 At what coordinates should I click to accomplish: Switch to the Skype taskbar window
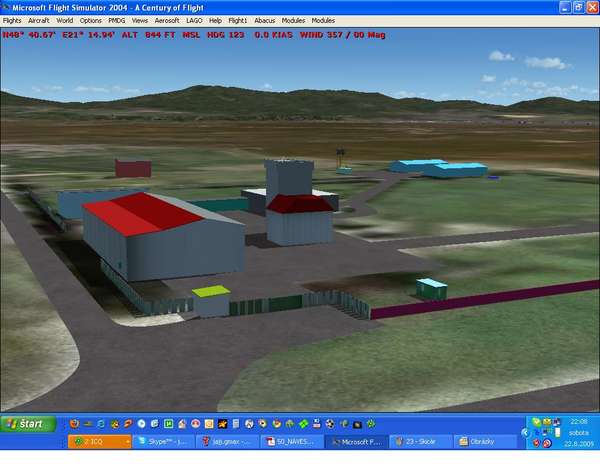[163, 441]
